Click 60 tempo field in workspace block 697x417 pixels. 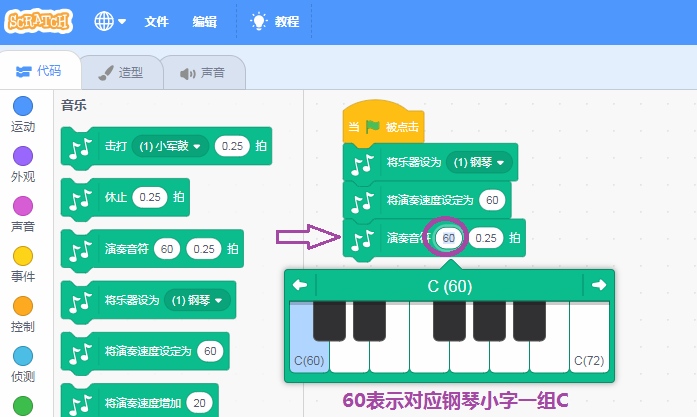pyautogui.click(x=492, y=200)
